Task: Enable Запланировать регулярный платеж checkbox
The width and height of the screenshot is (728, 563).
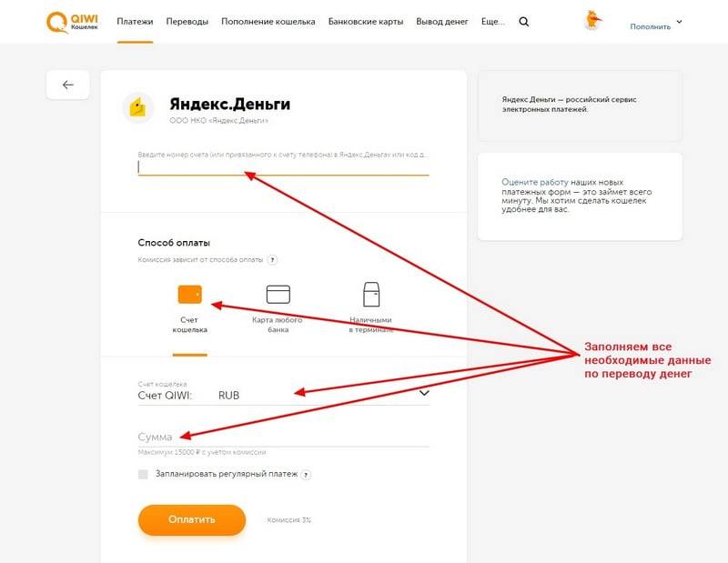Action: [x=143, y=474]
